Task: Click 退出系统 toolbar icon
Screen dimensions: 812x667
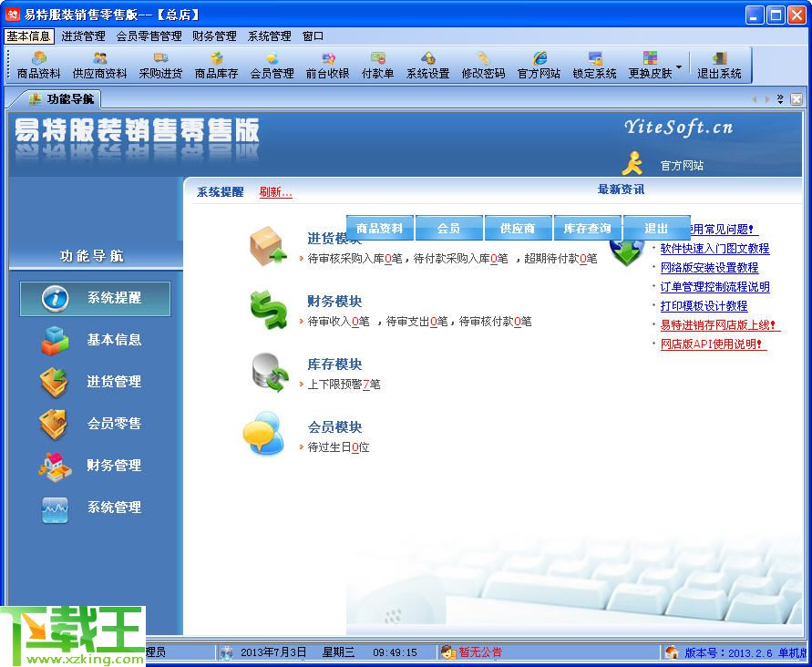Action: (719, 66)
